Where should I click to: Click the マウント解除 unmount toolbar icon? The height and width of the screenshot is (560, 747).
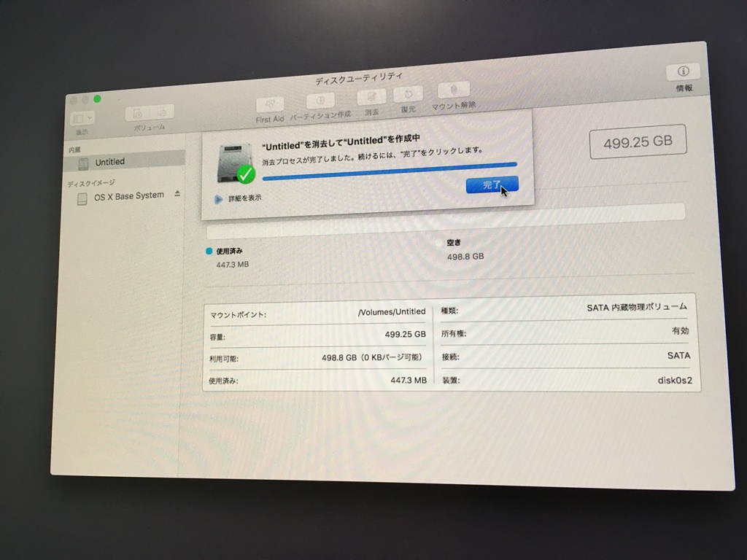(x=454, y=90)
